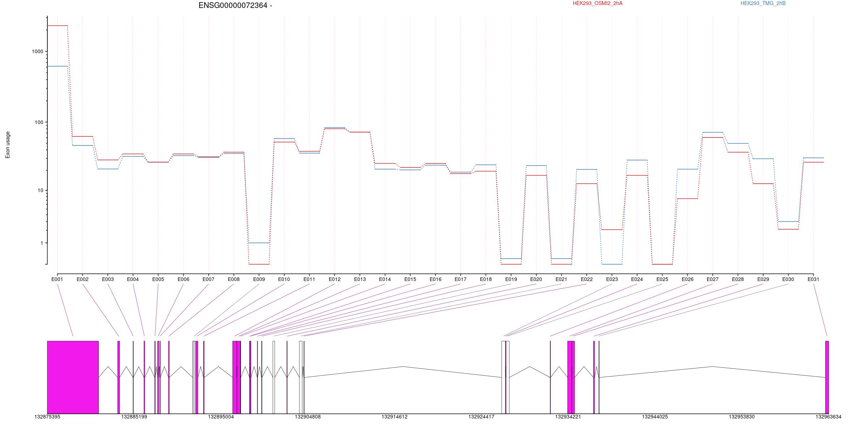Image resolution: width=868 pixels, height=434 pixels.
Task: Click exon label E017
Action: coord(460,279)
